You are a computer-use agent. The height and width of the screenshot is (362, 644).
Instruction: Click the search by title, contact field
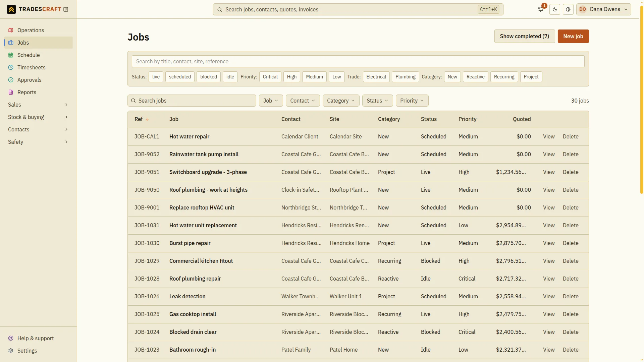coord(358,61)
